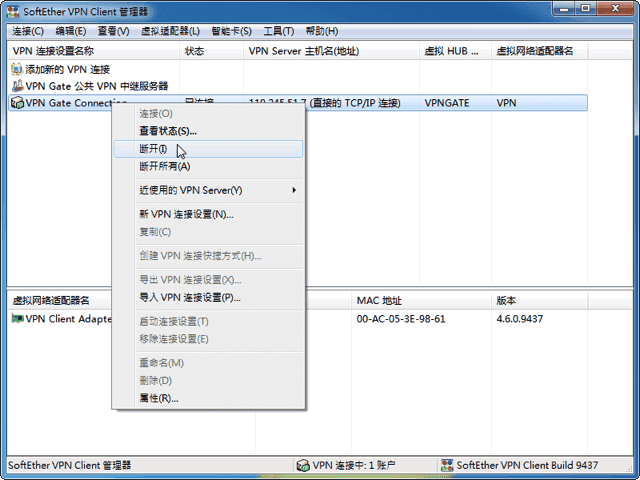640x480 pixels.
Task: Sort by 虚拟 HUB column header
Action: (x=455, y=51)
